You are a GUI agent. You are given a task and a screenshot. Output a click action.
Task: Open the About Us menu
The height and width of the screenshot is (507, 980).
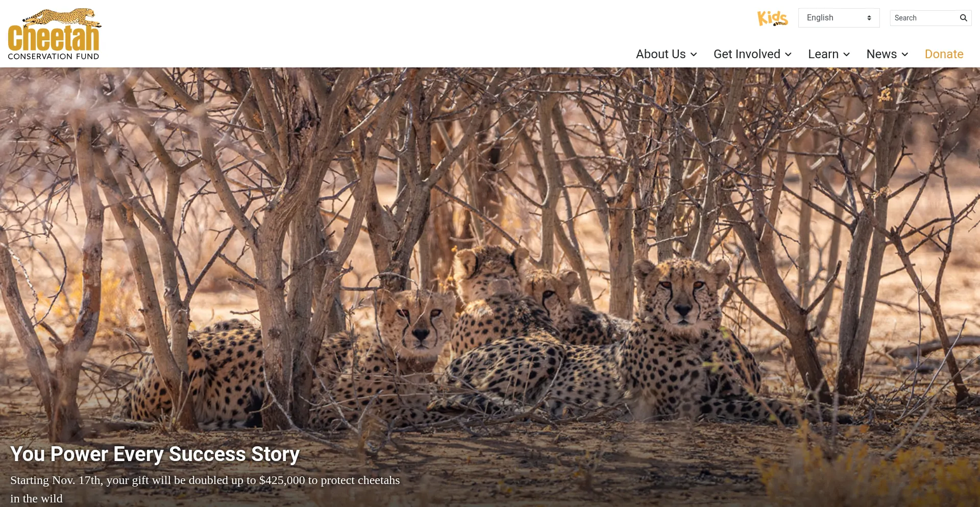point(660,54)
